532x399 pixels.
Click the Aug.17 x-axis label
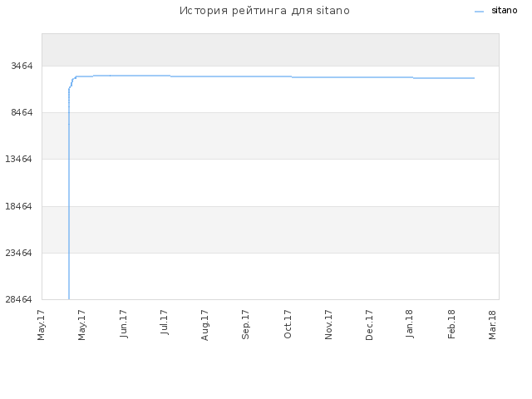pyautogui.click(x=204, y=325)
